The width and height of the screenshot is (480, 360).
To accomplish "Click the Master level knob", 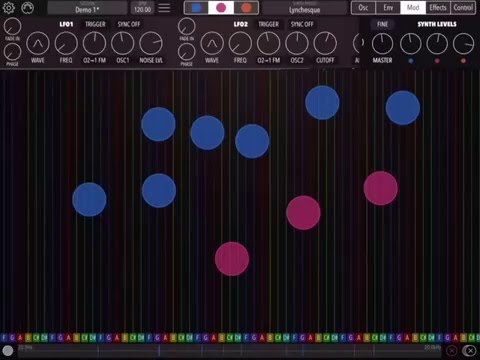I will (x=382, y=43).
